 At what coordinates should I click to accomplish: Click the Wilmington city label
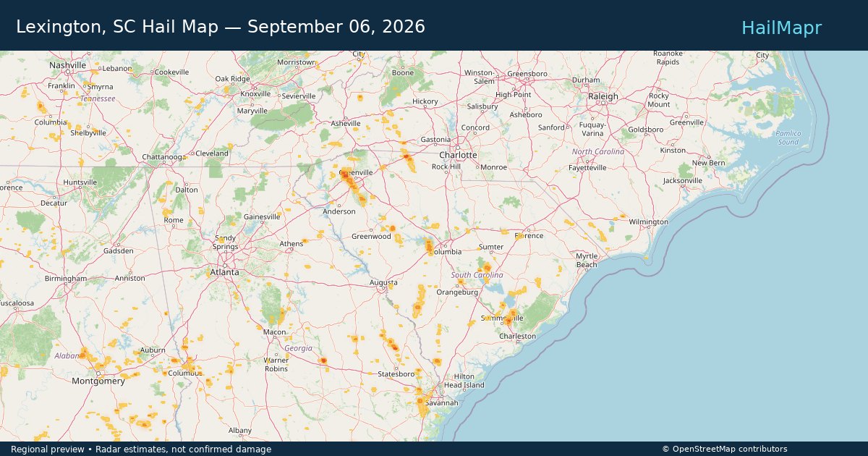pos(648,221)
